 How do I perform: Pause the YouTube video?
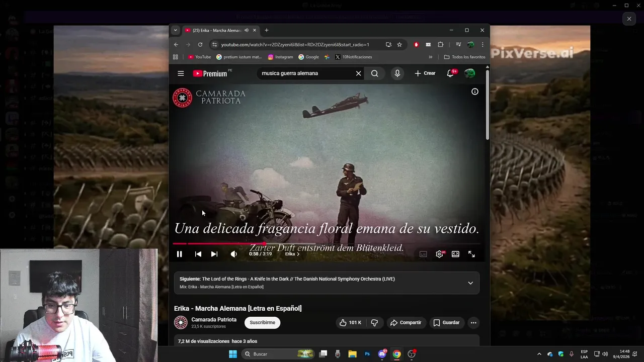(179, 254)
